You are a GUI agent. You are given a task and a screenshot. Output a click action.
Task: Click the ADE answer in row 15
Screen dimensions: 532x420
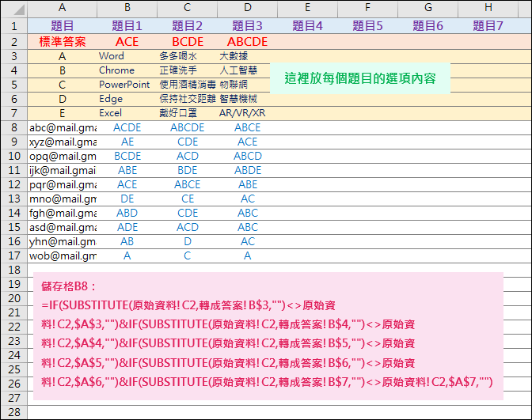[127, 227]
